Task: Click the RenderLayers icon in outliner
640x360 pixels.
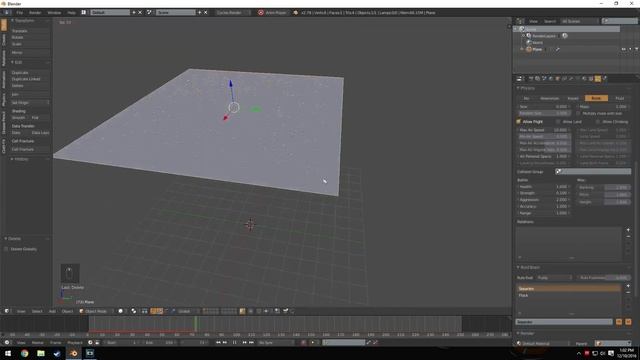Action: coord(529,36)
